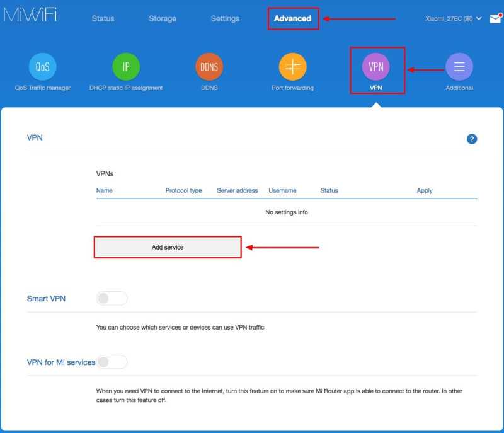Switch to the Storage tab

163,19
